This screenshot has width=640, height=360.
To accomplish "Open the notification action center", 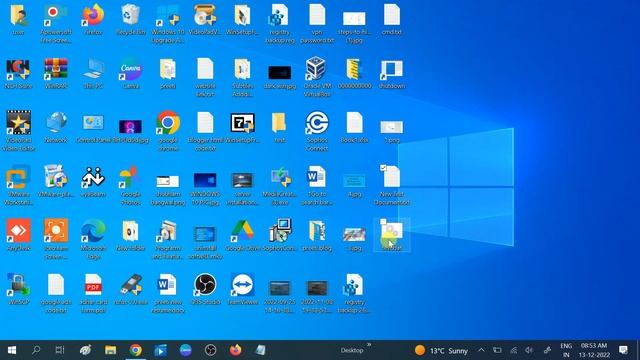I will coord(623,350).
